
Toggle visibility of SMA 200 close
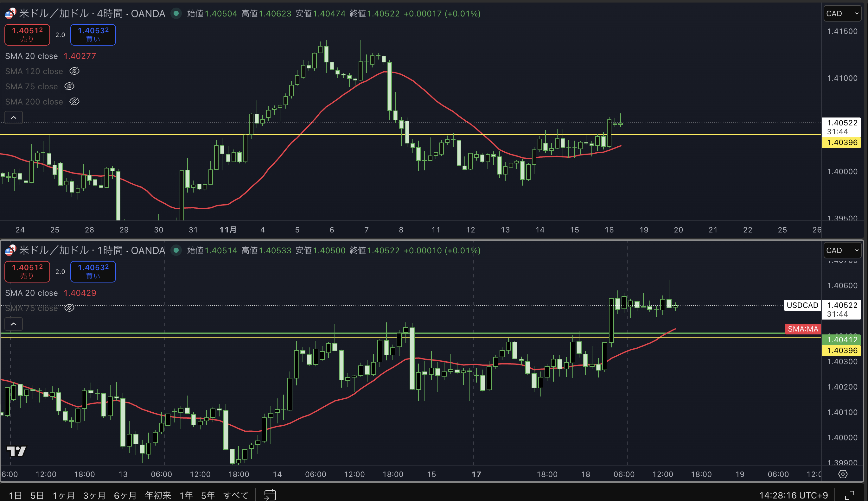(74, 102)
